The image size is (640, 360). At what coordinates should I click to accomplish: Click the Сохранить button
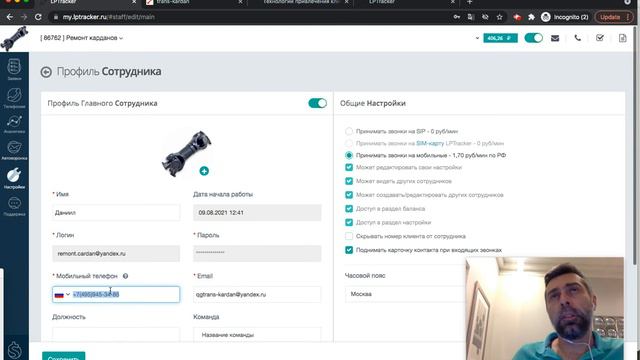tap(64, 356)
